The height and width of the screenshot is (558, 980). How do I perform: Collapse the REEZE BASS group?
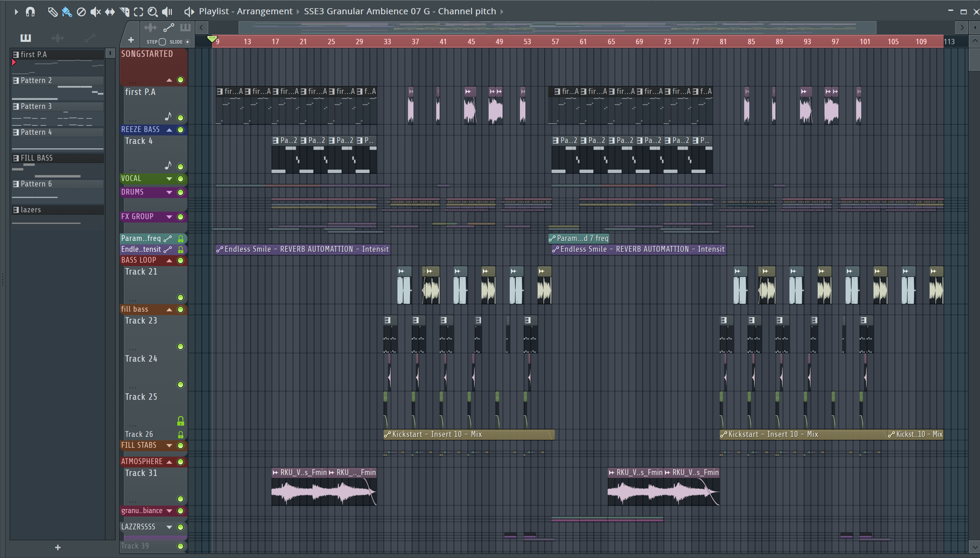(169, 130)
